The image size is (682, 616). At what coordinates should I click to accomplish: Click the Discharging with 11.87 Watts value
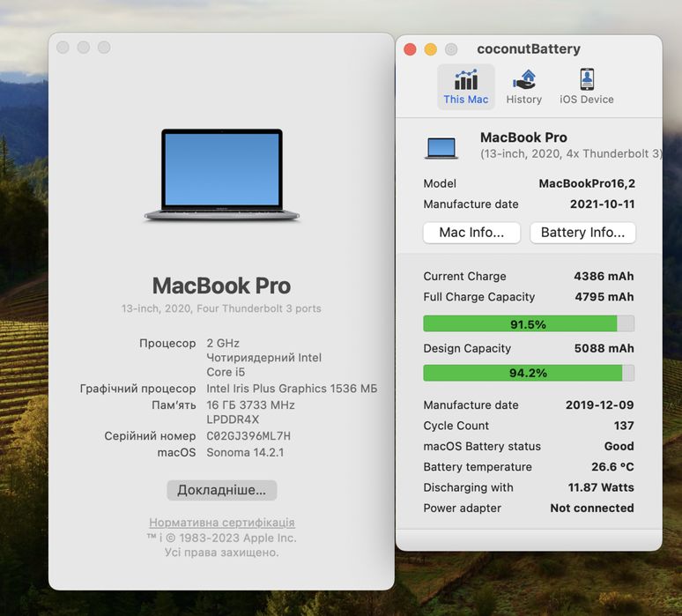[601, 487]
